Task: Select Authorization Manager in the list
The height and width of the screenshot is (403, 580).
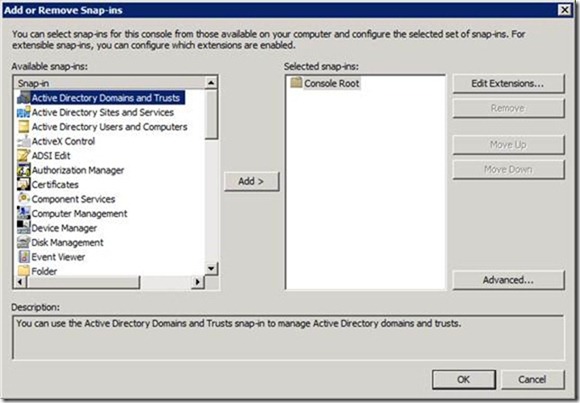Action: tap(78, 170)
